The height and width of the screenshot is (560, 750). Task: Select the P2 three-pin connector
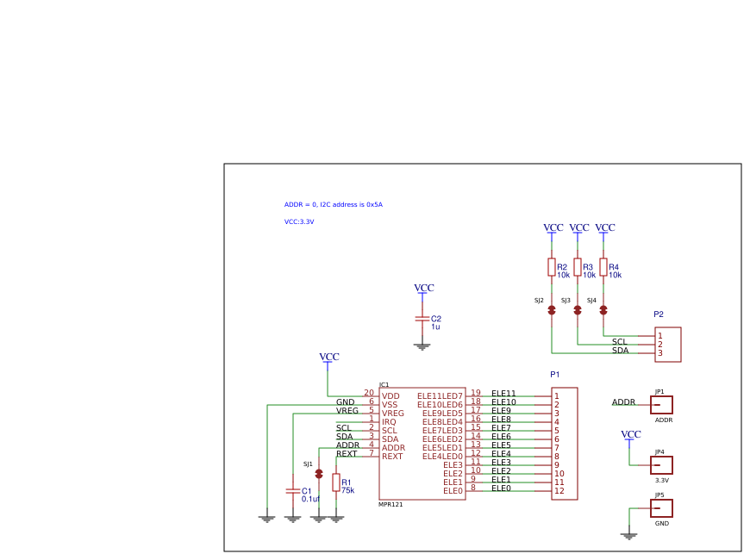point(670,343)
